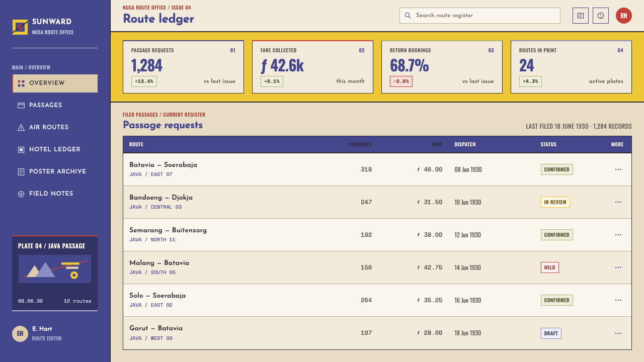Screen dimensions: 644x362
Task: Click the Field Notes plus-circle icon
Action: [21, 194]
